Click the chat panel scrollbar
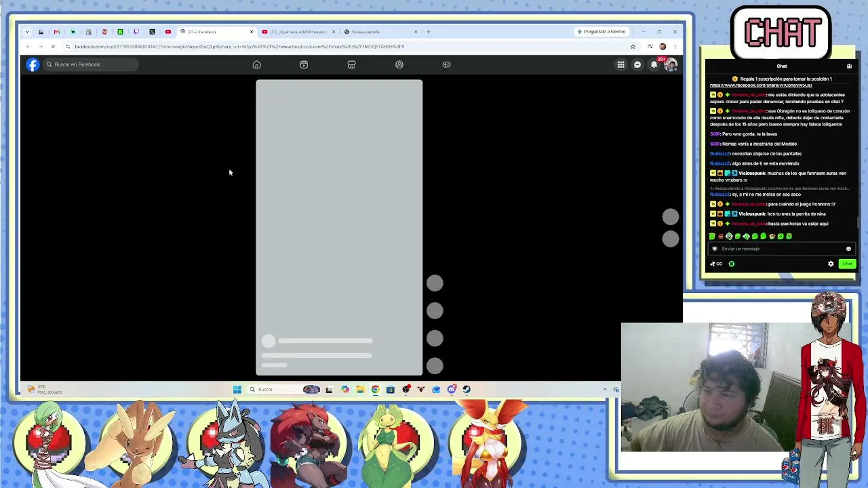This screenshot has height=488, width=868. [x=858, y=222]
